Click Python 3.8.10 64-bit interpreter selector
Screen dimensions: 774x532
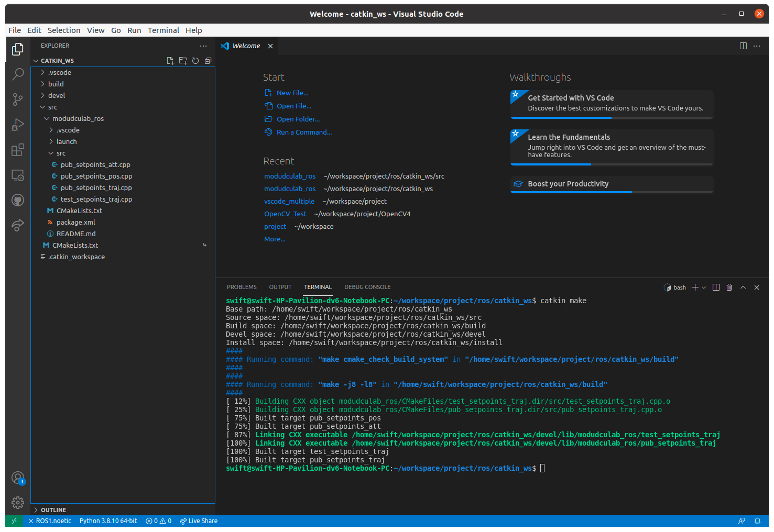coord(108,521)
